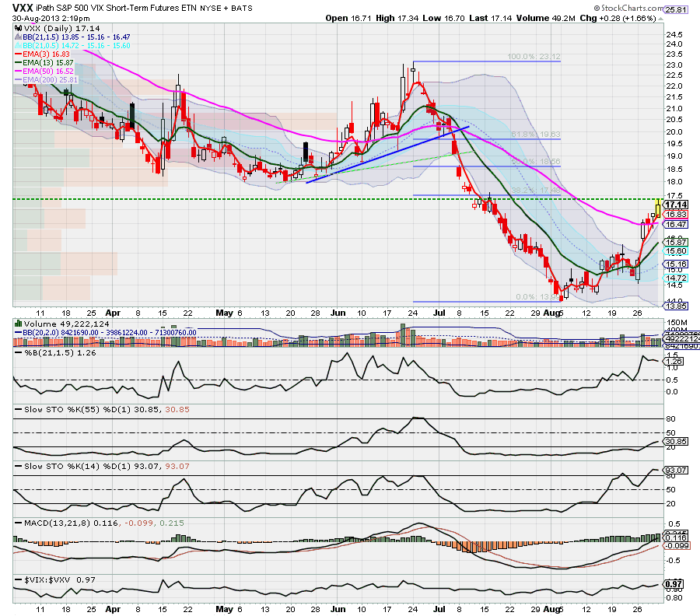Click the 14.72 tag on right axis

[x=676, y=278]
